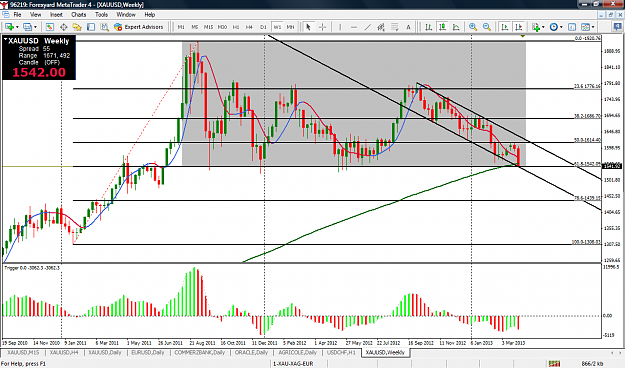
Task: Open the File menu
Action: (x=18, y=14)
